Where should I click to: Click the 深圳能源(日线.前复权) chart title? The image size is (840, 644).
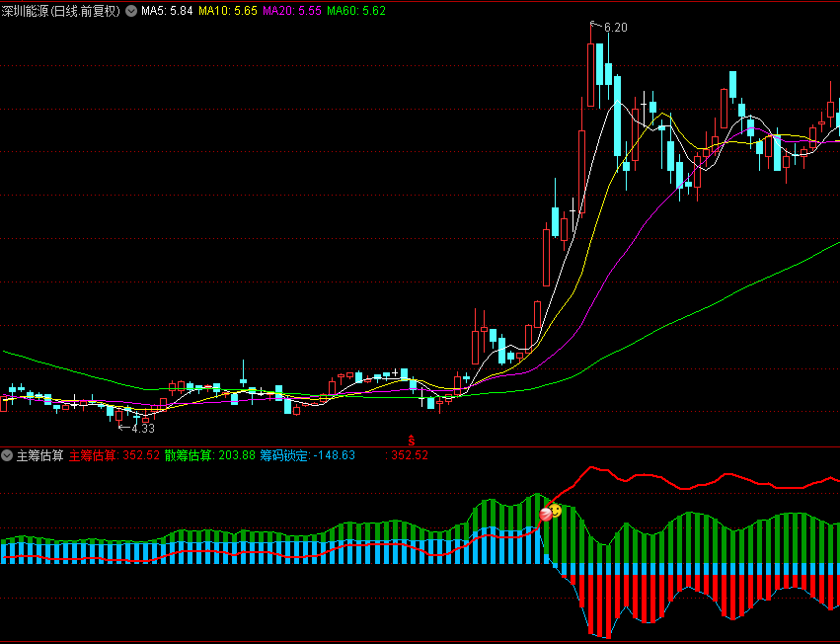61,11
